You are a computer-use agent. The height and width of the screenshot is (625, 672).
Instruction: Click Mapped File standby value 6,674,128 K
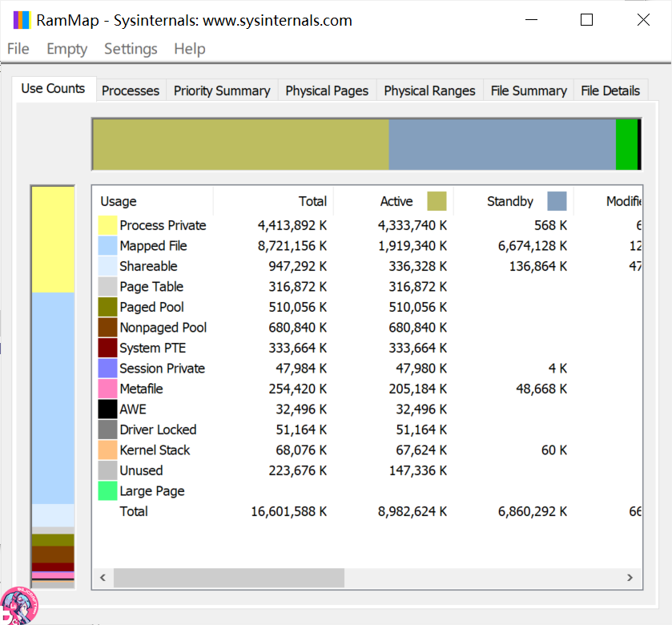[533, 246]
